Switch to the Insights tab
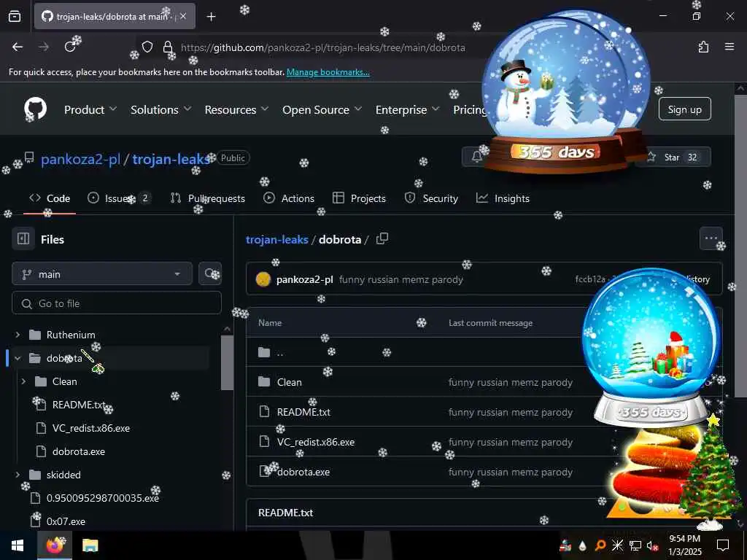Screen dimensions: 747x560 [503, 198]
